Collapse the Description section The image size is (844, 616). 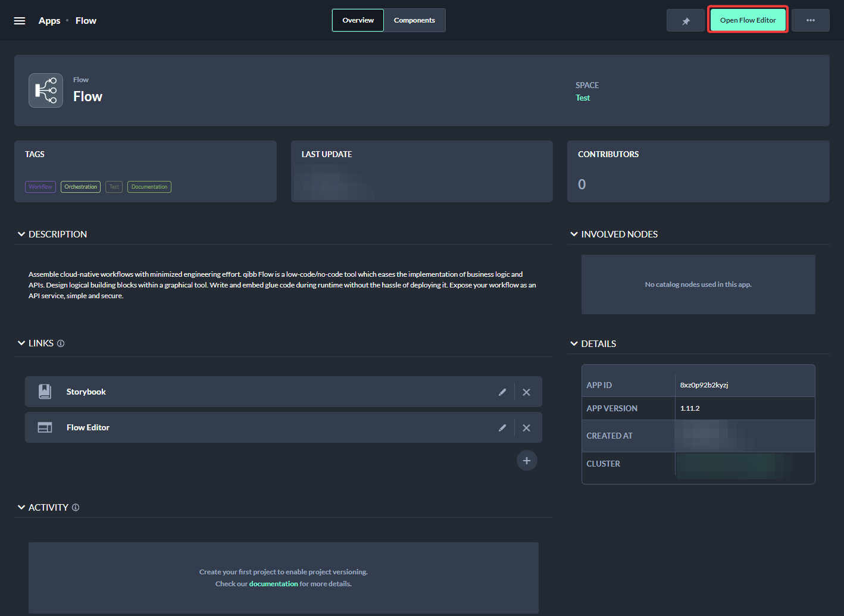point(21,234)
